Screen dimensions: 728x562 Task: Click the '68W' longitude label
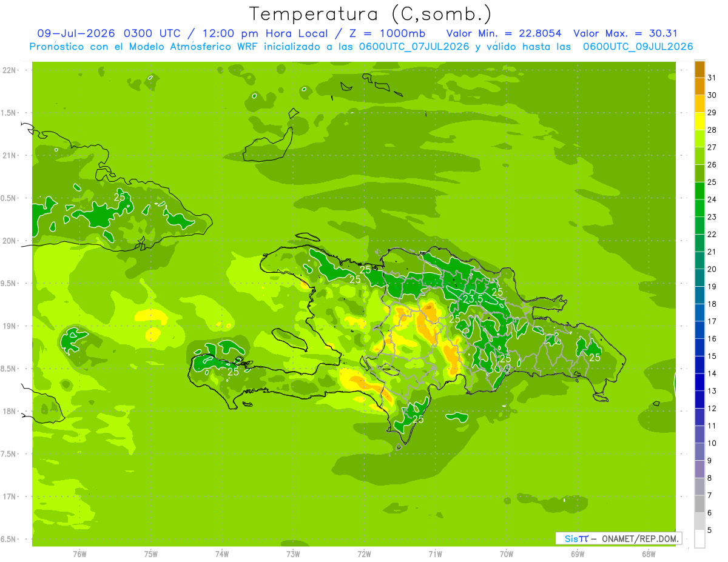[x=649, y=554]
